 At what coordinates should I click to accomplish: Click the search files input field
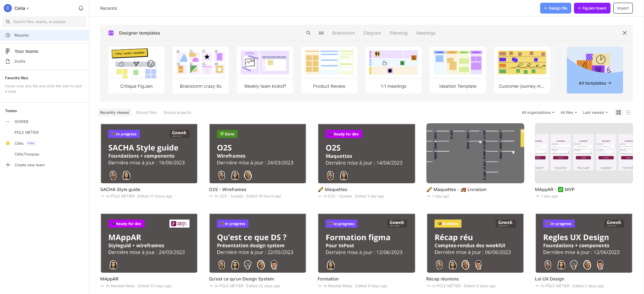44,22
